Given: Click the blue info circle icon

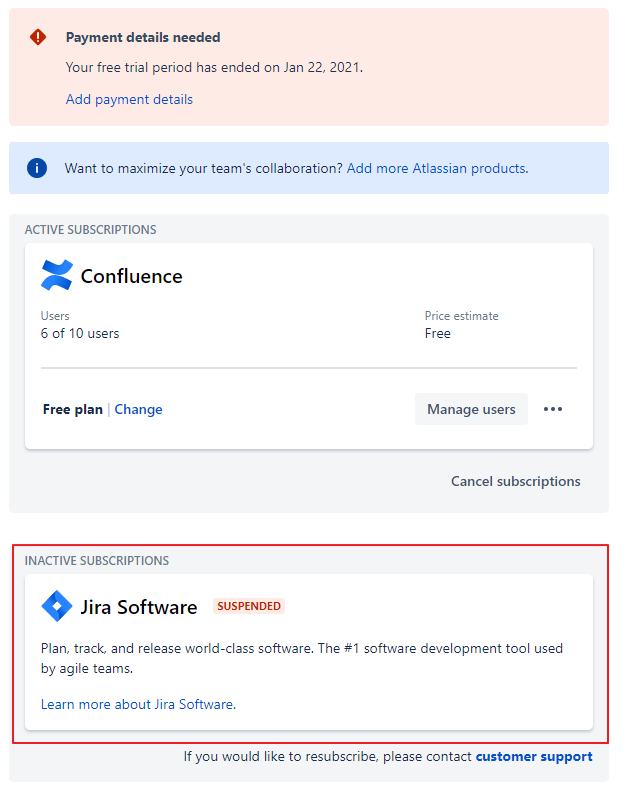Looking at the screenshot, I should pos(37,168).
